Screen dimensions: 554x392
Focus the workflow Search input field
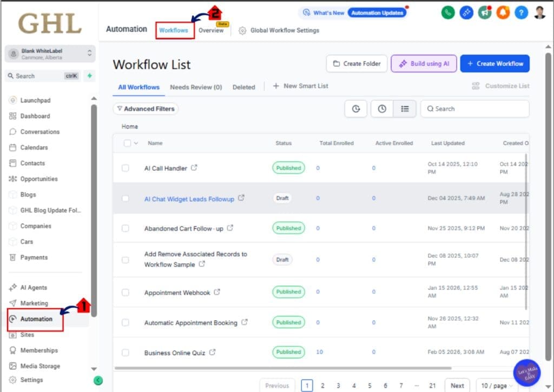pyautogui.click(x=475, y=109)
